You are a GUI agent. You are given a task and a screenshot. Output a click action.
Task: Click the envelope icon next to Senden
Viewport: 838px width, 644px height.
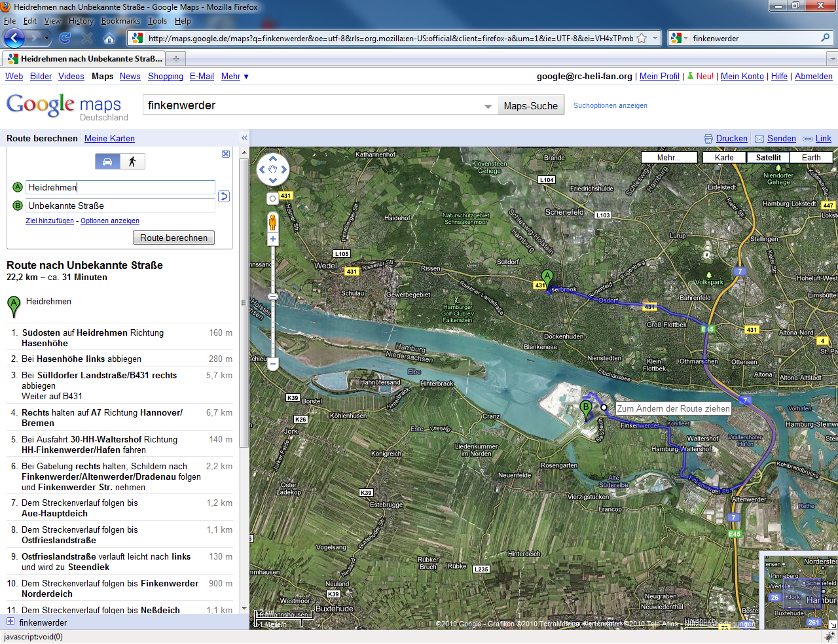pos(759,139)
